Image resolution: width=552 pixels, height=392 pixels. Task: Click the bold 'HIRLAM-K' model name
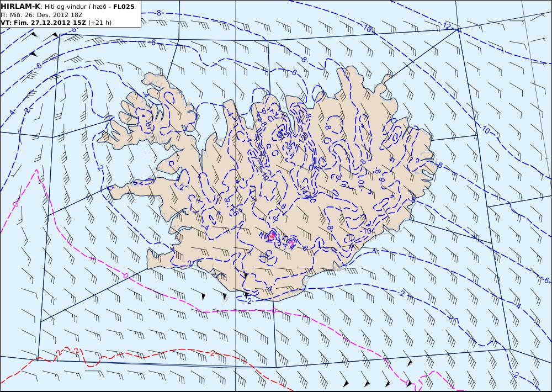20,7
